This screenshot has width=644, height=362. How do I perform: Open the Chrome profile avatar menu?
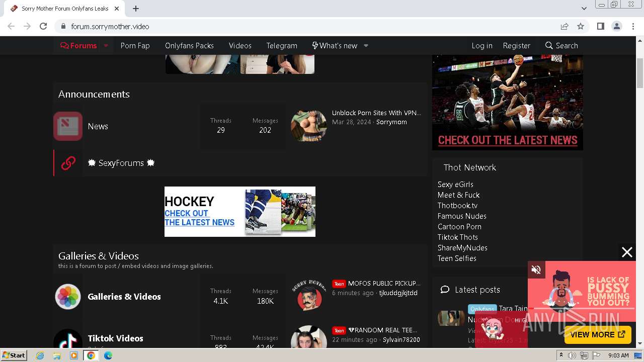pos(617,26)
